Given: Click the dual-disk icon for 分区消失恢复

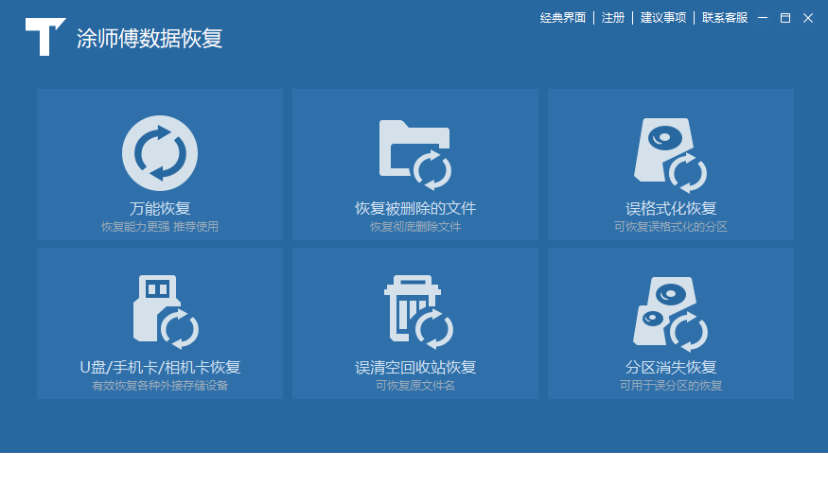Looking at the screenshot, I should point(670,314).
